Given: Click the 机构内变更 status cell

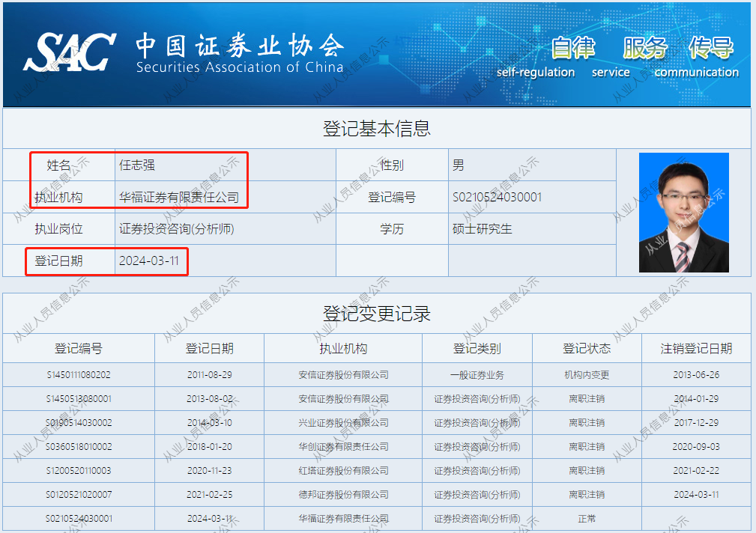Looking at the screenshot, I should click(587, 375).
